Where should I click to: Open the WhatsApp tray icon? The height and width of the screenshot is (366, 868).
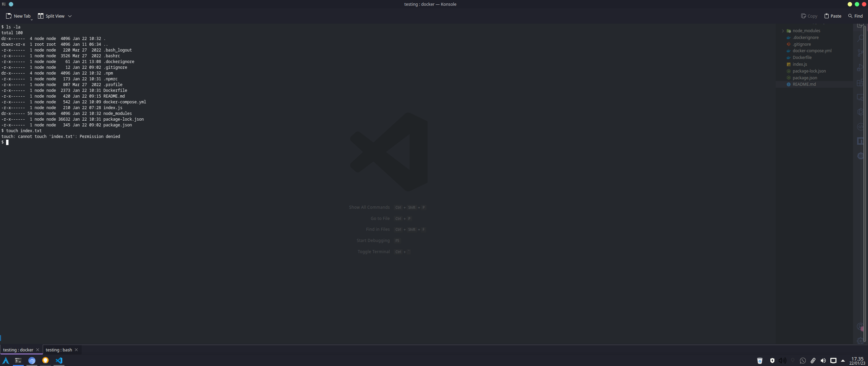(803, 361)
